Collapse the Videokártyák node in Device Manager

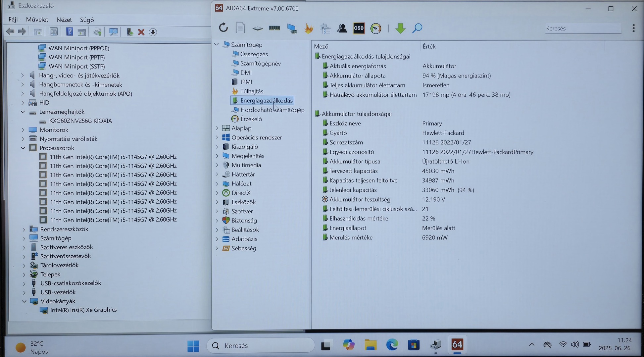tap(24, 301)
